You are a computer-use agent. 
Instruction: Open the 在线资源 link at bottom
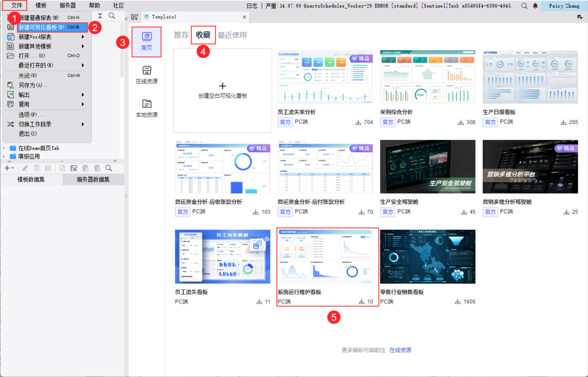400,350
